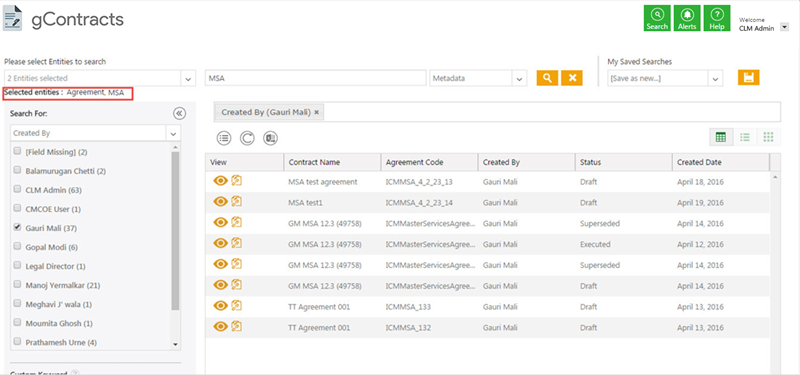Click the orange magnifier search button

coord(547,78)
